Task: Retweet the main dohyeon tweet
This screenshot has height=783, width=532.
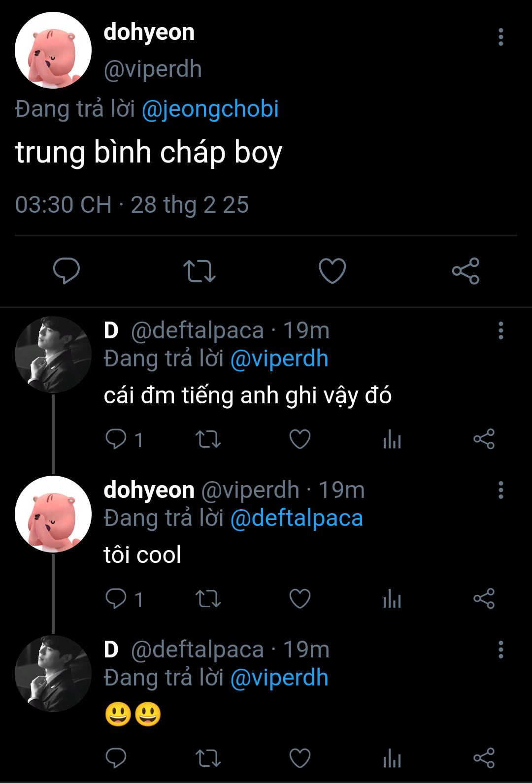Action: (199, 270)
